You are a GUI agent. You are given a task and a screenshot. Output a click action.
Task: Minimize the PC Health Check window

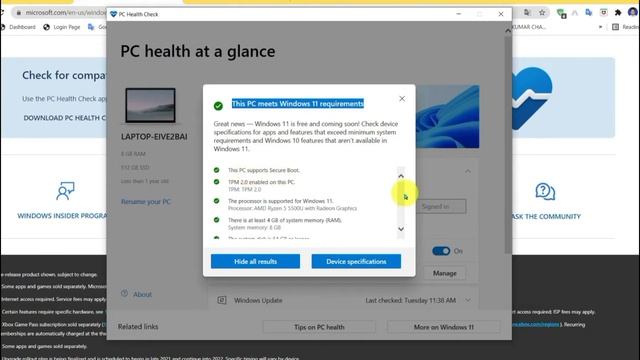click(459, 14)
